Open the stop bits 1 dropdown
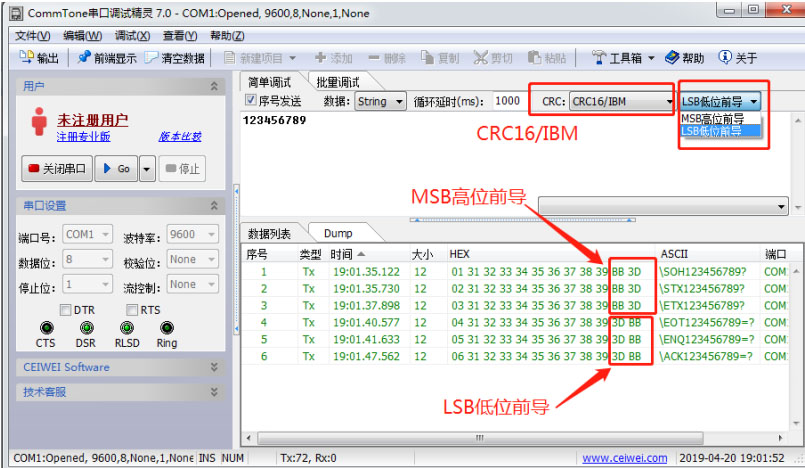The image size is (805, 468). point(87,284)
